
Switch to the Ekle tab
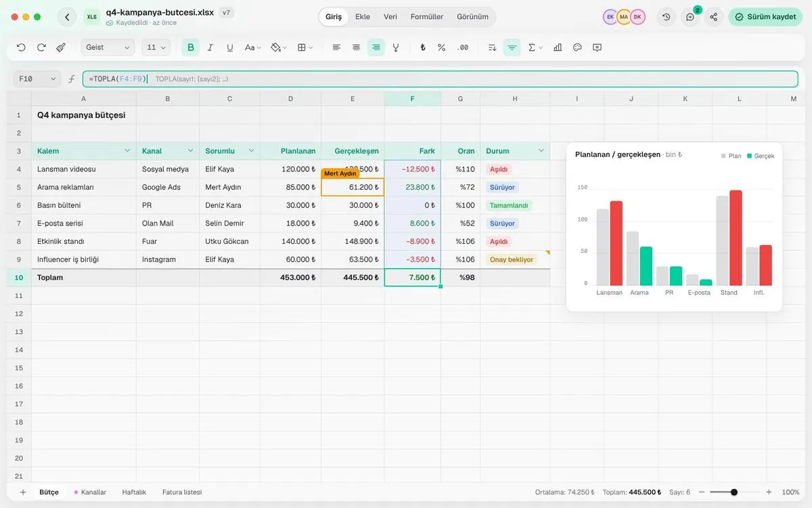pos(363,17)
